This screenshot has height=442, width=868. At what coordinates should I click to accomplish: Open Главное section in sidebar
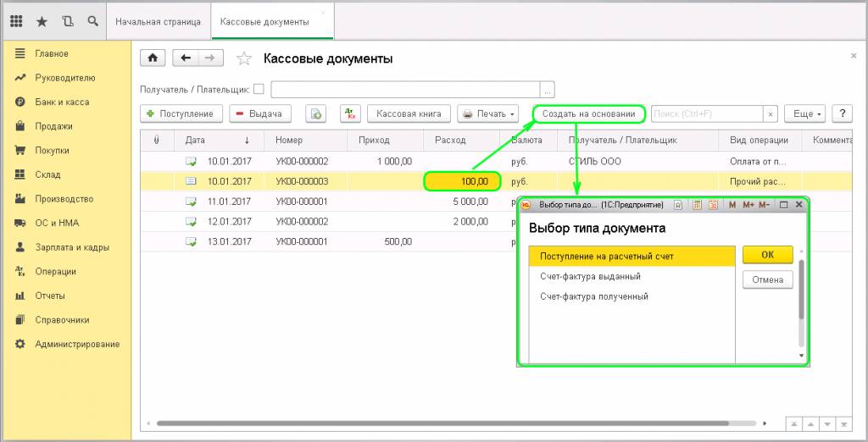click(x=52, y=53)
